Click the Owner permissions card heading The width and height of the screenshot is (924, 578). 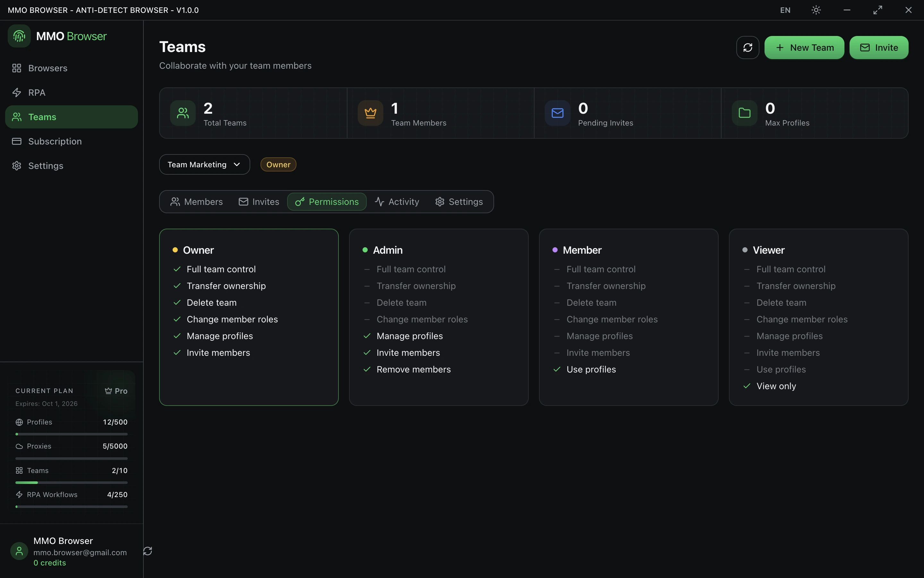point(198,250)
